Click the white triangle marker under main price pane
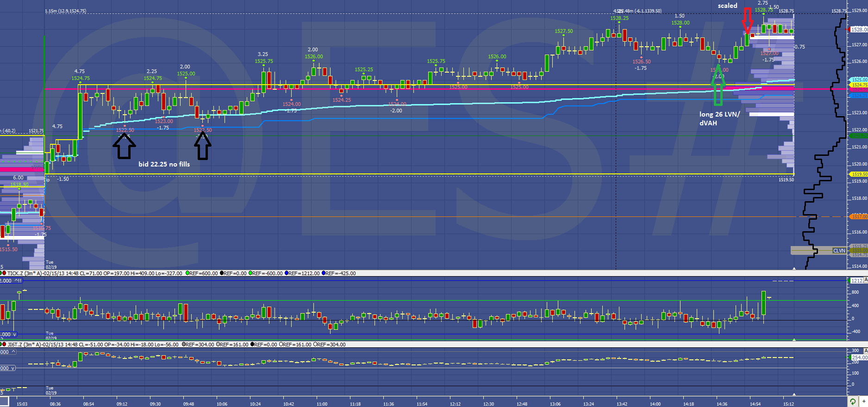Image resolution: width=868 pixels, height=407 pixels. [794, 268]
